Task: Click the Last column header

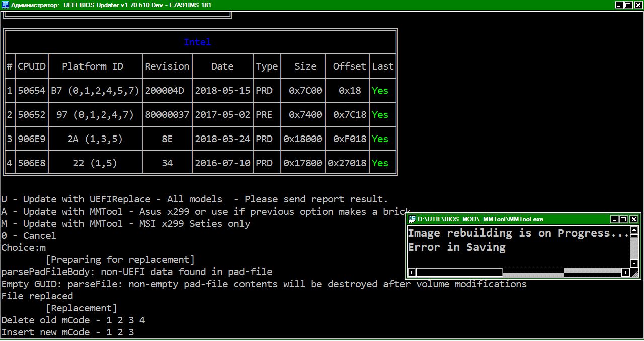Action: 383,66
